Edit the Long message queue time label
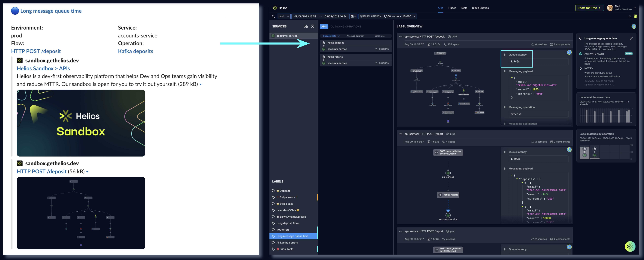 631,38
